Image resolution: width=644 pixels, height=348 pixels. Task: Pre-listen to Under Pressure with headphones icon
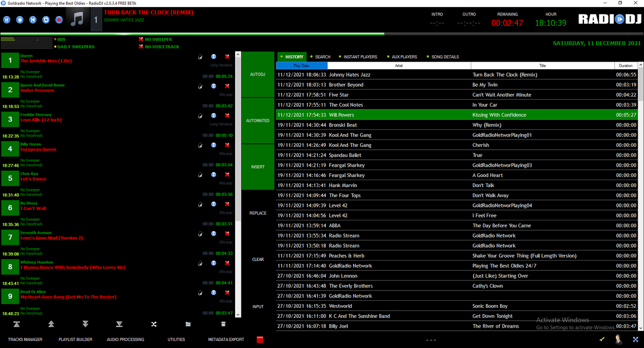click(x=200, y=86)
